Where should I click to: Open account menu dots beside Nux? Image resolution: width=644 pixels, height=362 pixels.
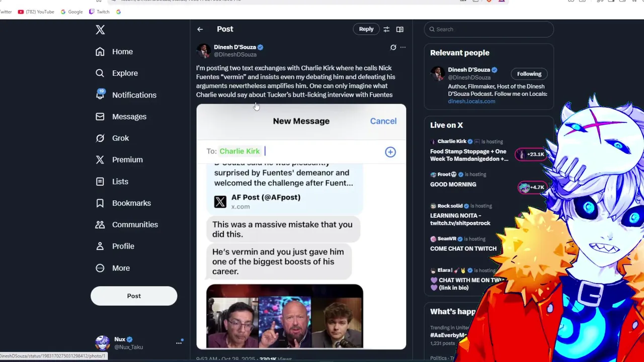[179, 343]
